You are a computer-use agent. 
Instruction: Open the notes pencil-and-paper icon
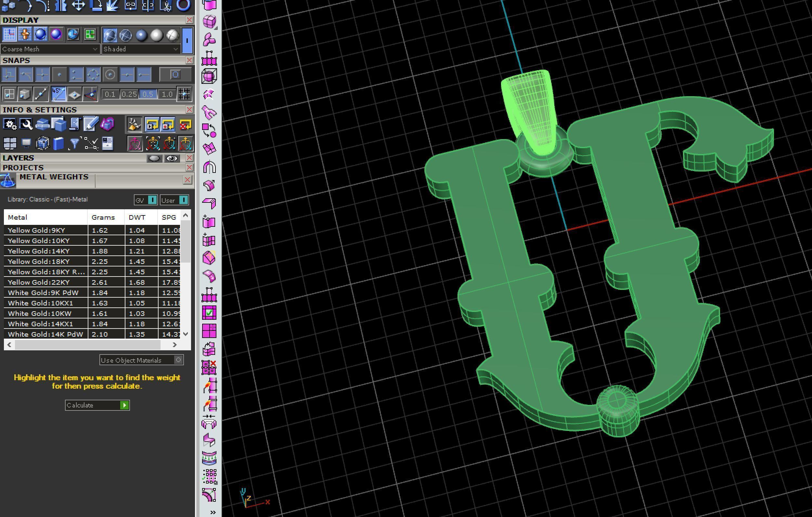pos(90,124)
